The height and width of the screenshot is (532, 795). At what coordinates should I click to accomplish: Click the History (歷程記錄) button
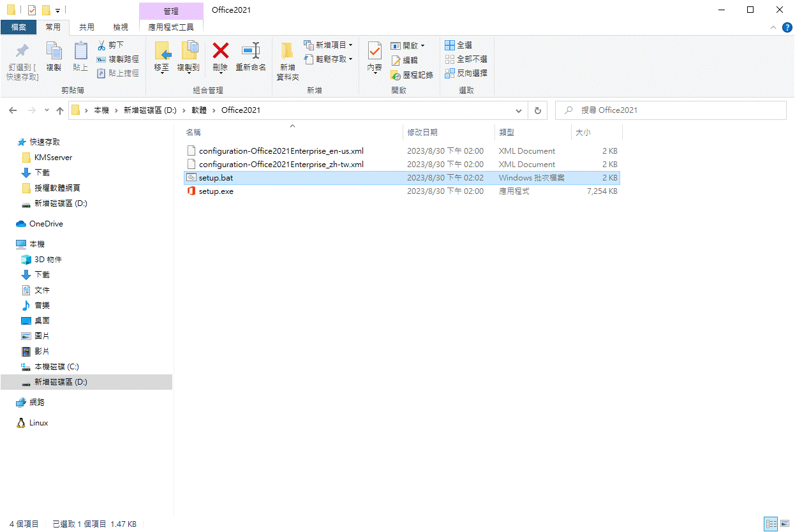412,75
